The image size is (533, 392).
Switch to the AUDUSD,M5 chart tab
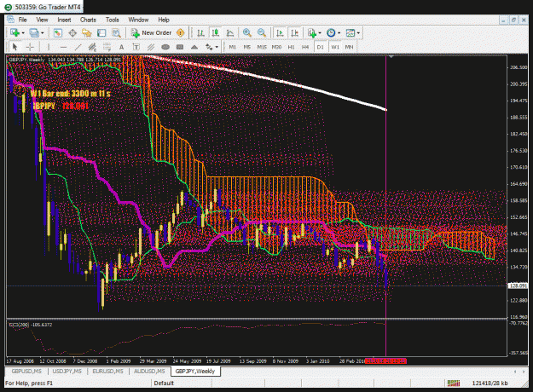(149, 372)
